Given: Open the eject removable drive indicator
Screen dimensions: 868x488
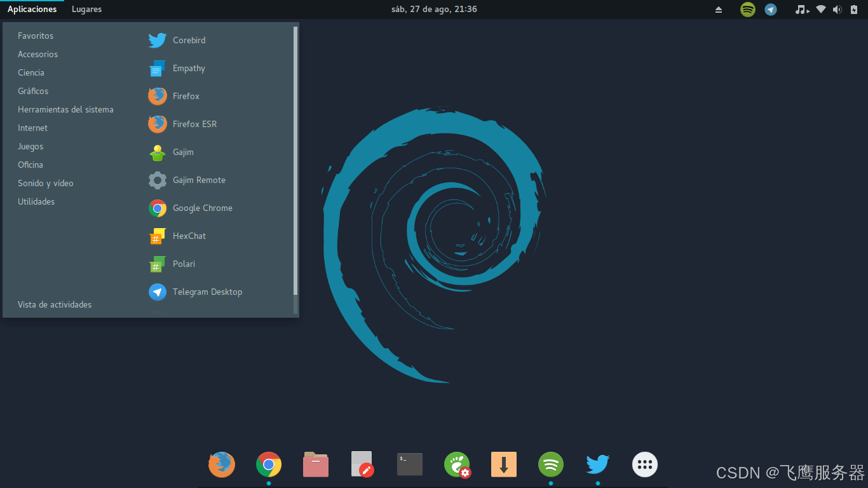Looking at the screenshot, I should pyautogui.click(x=719, y=10).
